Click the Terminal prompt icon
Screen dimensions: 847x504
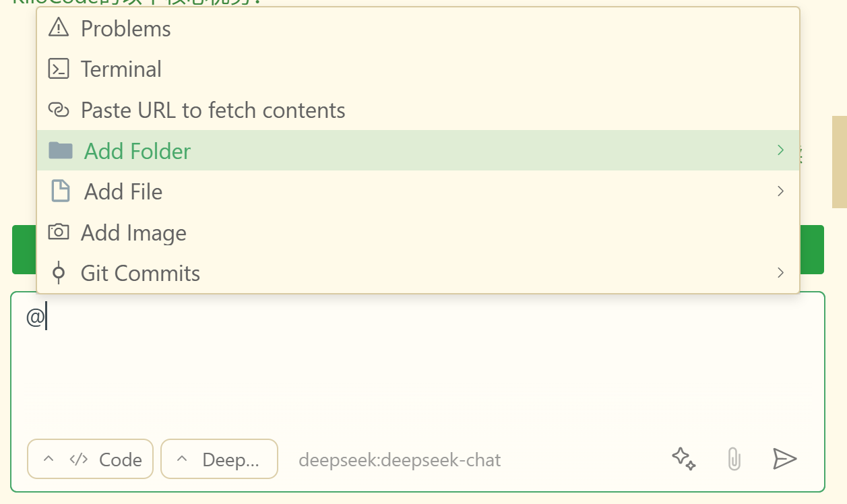pos(59,69)
